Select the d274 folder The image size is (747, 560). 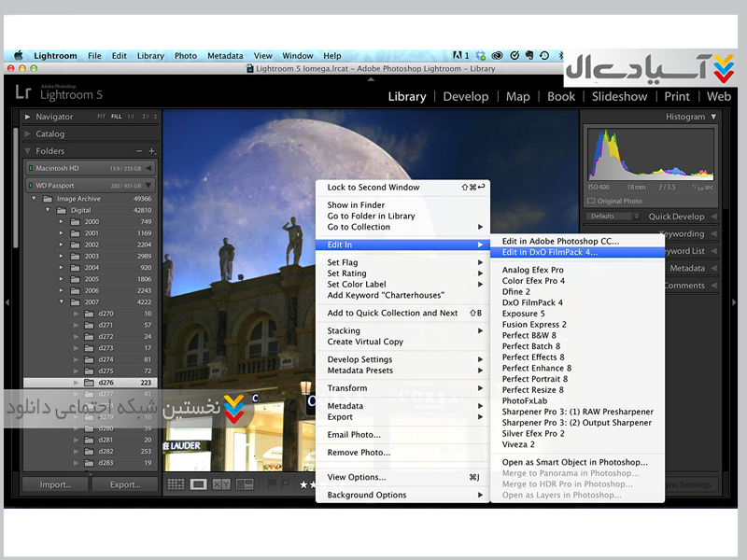(x=106, y=359)
